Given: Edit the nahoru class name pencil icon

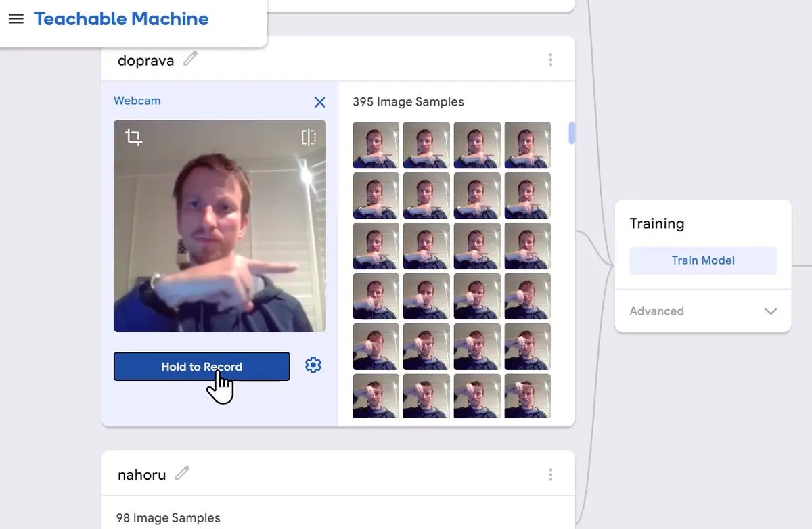Looking at the screenshot, I should tap(182, 474).
